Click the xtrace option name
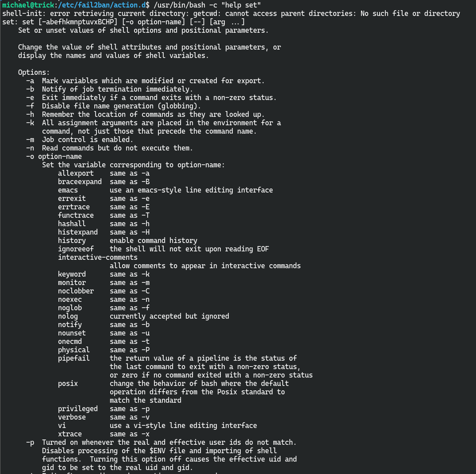 (x=70, y=434)
